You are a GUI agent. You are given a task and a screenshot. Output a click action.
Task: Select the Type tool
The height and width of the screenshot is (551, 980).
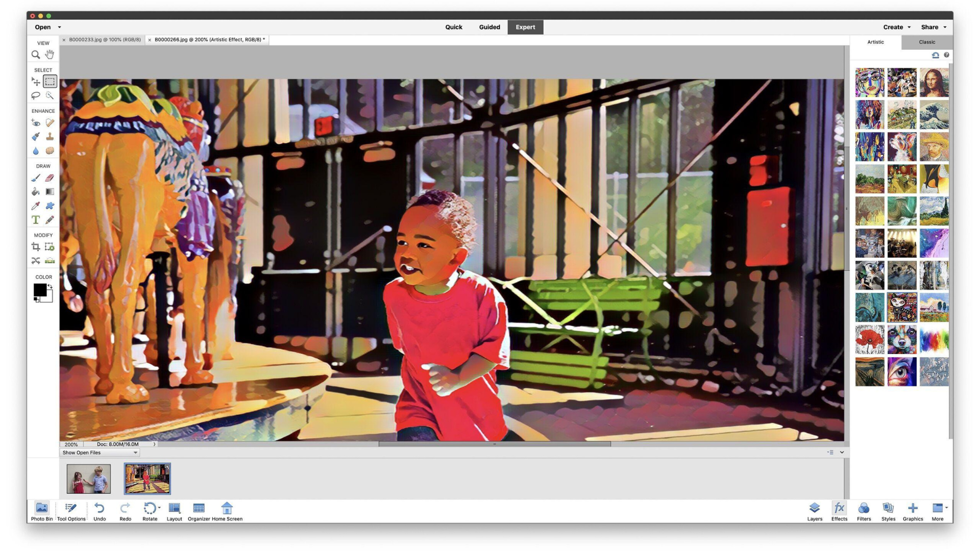(36, 220)
